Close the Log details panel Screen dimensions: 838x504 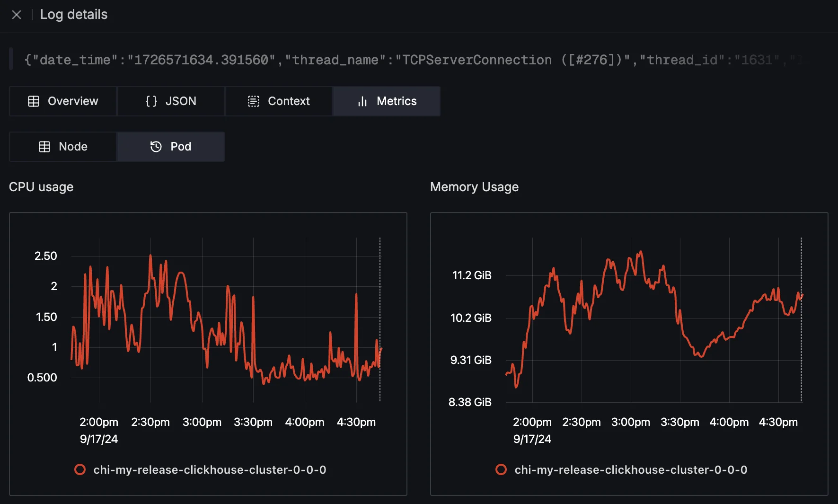point(17,15)
